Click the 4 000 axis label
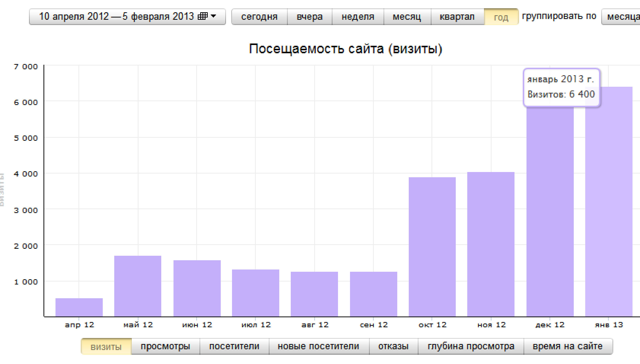640x364 pixels. (x=26, y=174)
